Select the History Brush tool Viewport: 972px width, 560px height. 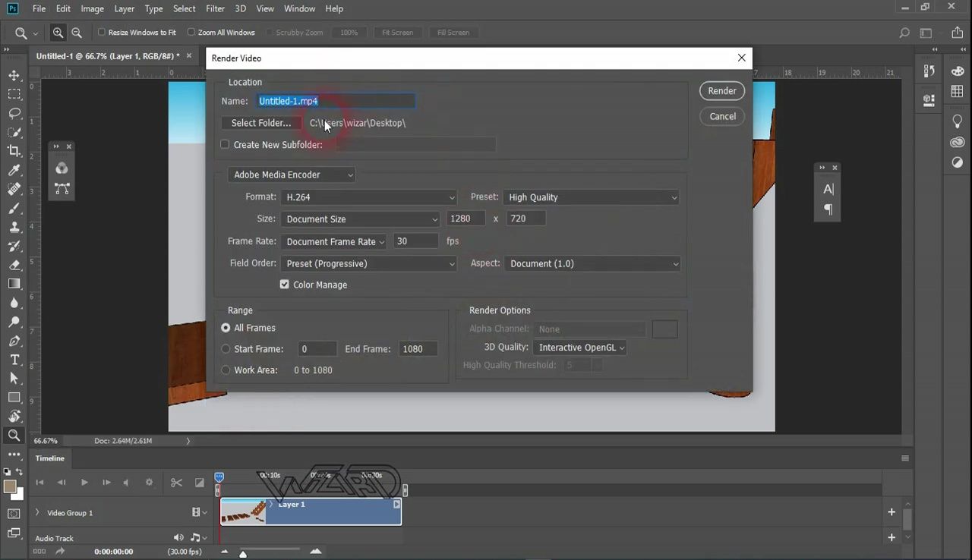pyautogui.click(x=14, y=246)
